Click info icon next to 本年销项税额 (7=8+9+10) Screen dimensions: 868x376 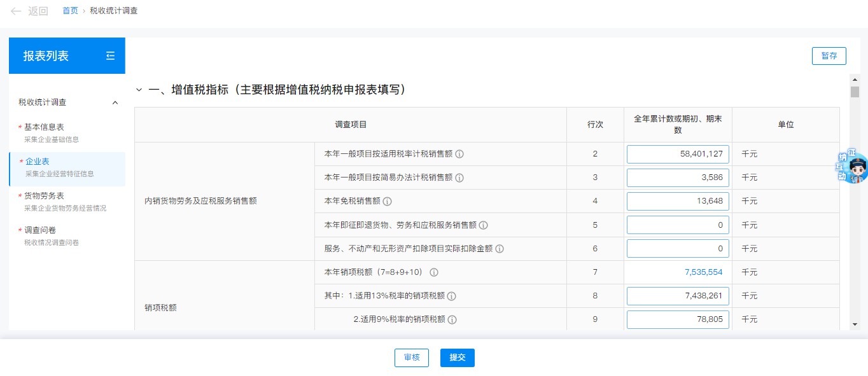pyautogui.click(x=434, y=272)
